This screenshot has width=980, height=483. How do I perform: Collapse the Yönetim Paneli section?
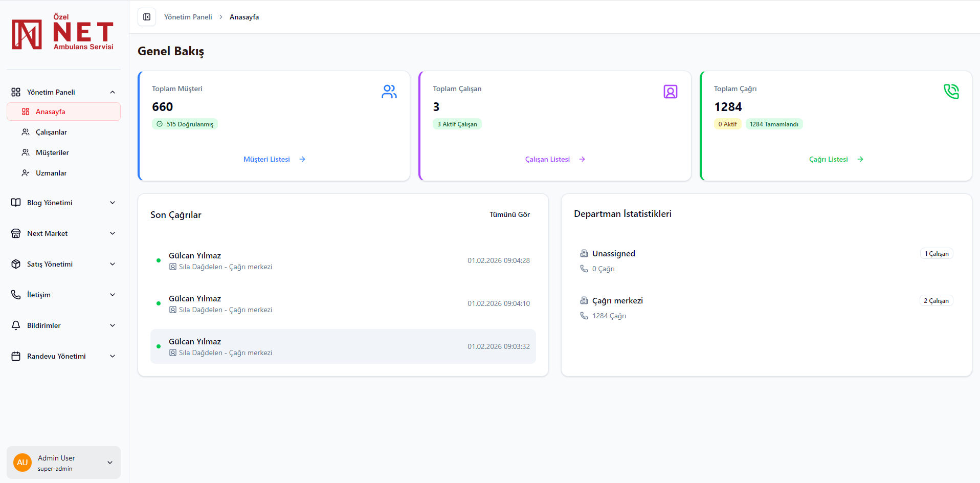pos(113,92)
